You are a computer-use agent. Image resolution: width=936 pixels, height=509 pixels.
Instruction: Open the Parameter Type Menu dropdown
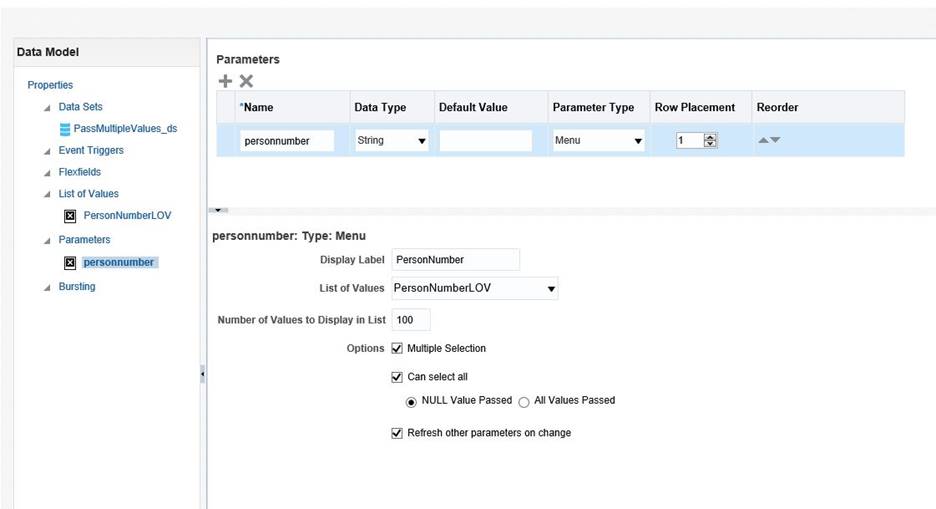click(x=598, y=141)
